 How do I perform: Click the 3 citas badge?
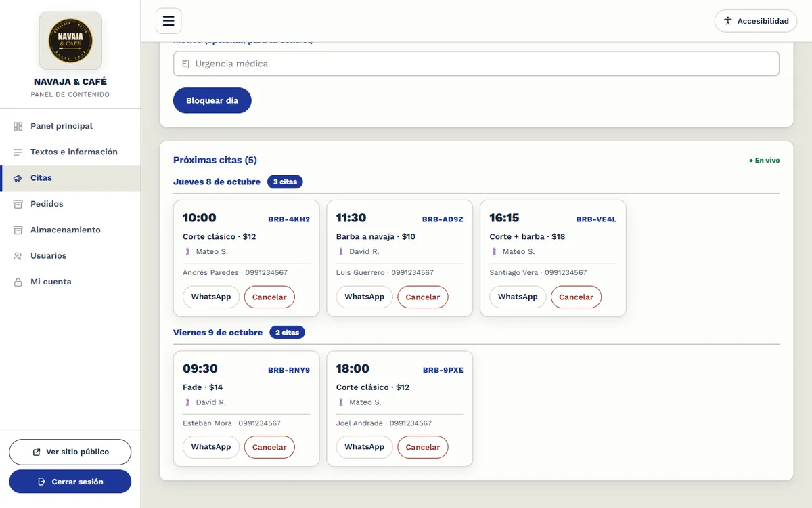coord(285,182)
